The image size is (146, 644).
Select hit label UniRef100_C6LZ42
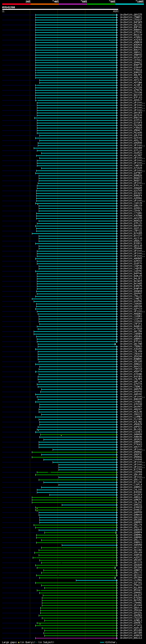[131, 502]
